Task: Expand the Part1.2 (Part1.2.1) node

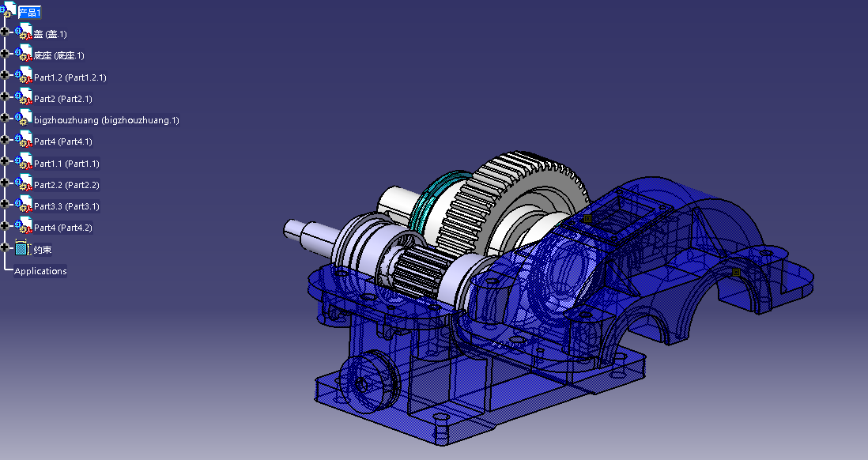Action: click(5, 75)
